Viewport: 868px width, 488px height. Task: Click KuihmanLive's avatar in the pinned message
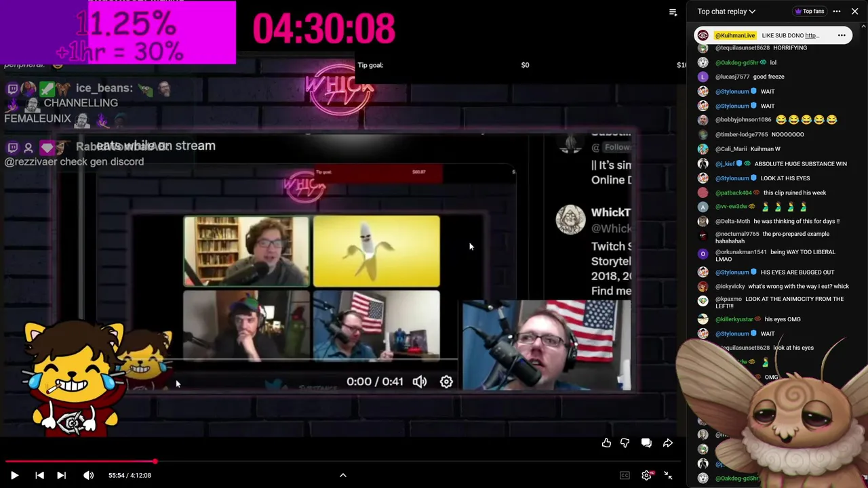[703, 35]
